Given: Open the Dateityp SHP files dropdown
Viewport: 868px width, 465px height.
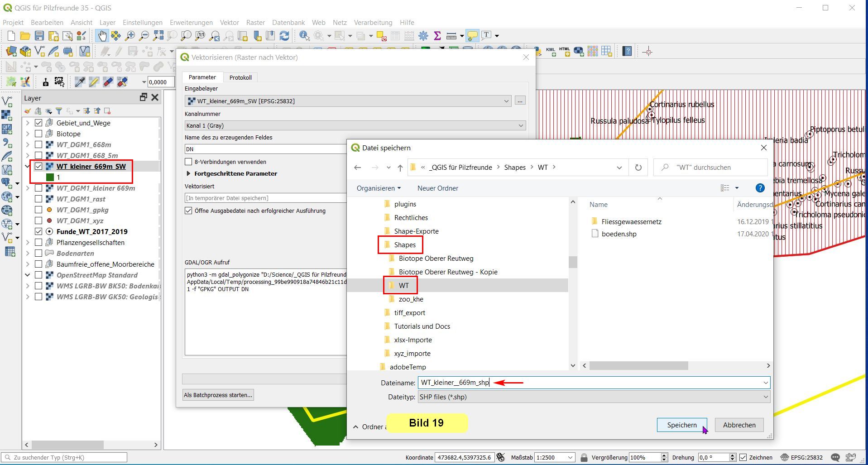Looking at the screenshot, I should pos(593,397).
